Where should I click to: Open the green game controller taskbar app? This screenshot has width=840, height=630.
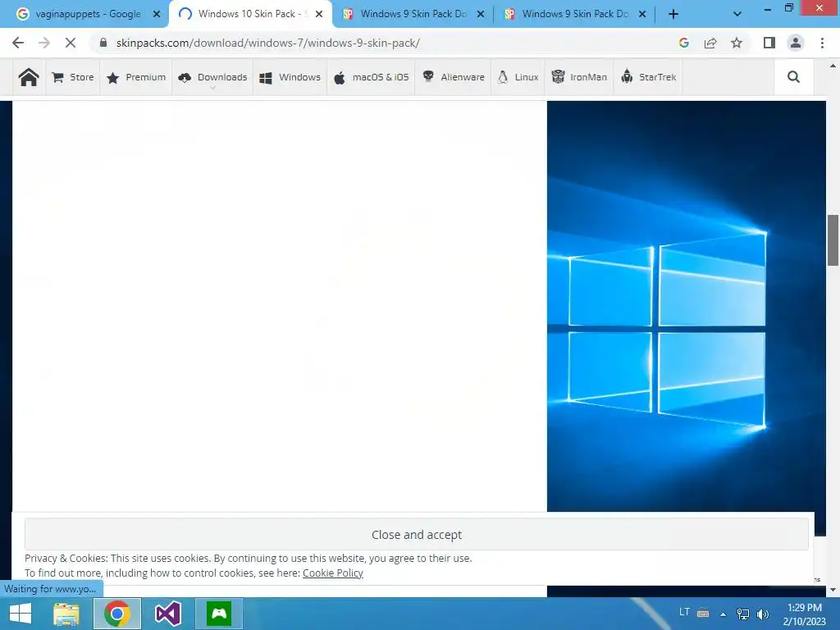(x=218, y=614)
